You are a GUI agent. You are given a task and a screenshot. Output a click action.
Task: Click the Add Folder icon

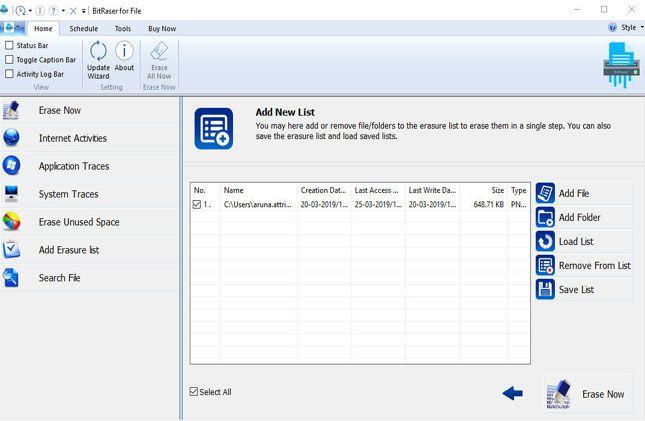[x=546, y=217]
